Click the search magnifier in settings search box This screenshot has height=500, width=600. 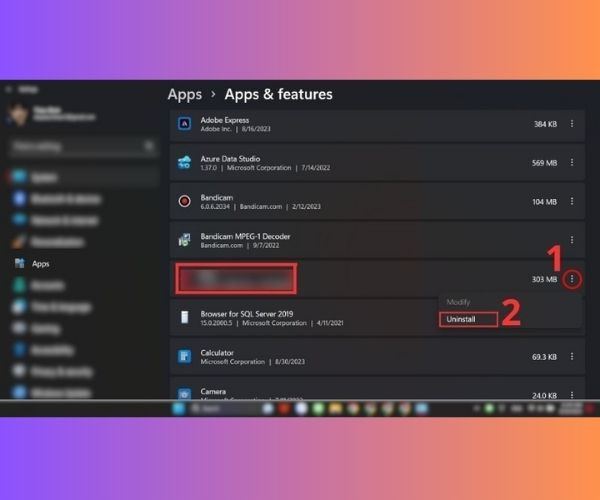click(x=149, y=146)
